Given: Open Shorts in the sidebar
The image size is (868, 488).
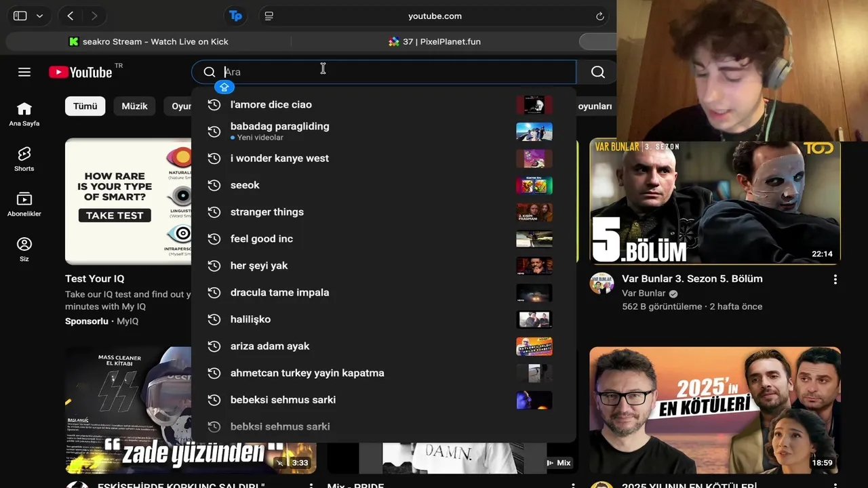Looking at the screenshot, I should coord(24,159).
